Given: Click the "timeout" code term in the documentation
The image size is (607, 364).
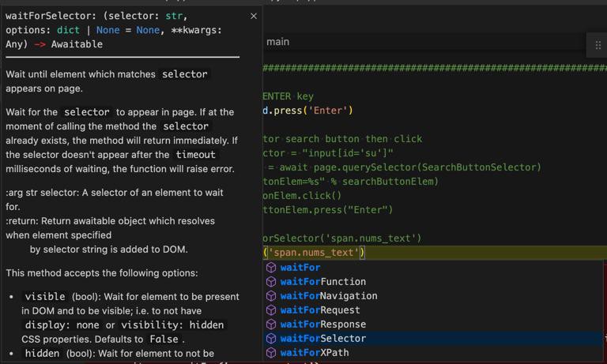Looking at the screenshot, I should (195, 155).
